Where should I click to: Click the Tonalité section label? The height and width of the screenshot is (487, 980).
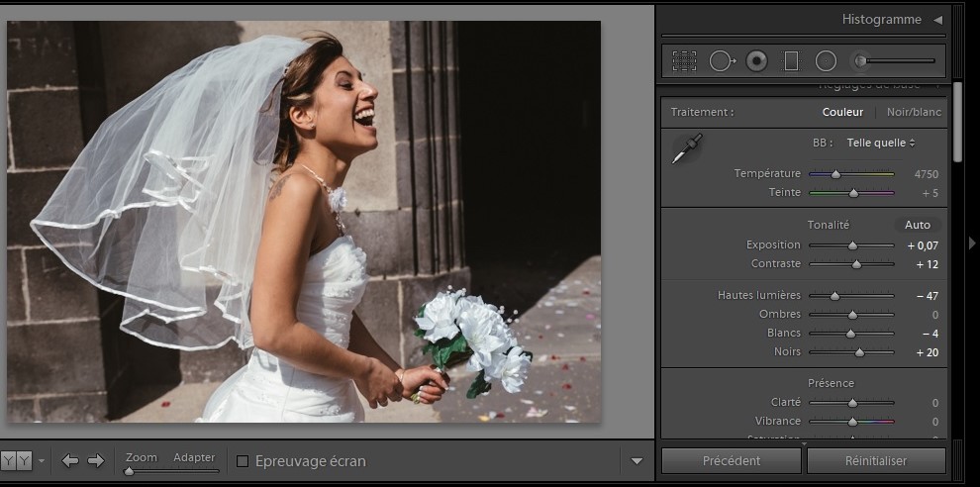coord(829,225)
